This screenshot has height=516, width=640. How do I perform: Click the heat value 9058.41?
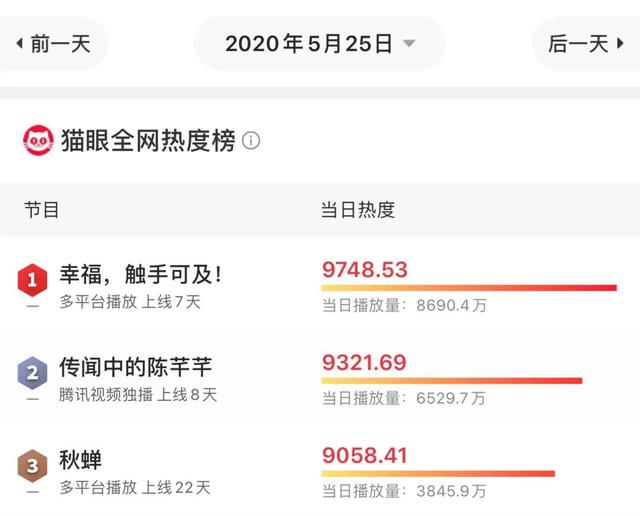click(x=364, y=455)
